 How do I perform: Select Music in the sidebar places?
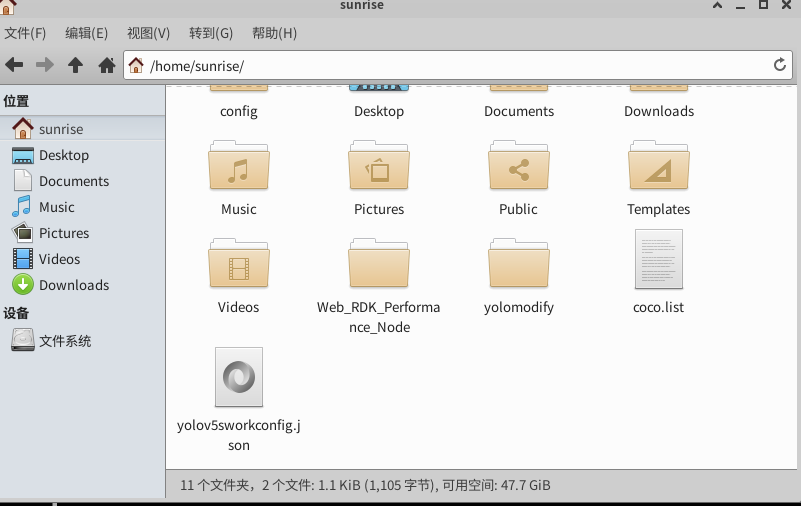(x=82, y=207)
